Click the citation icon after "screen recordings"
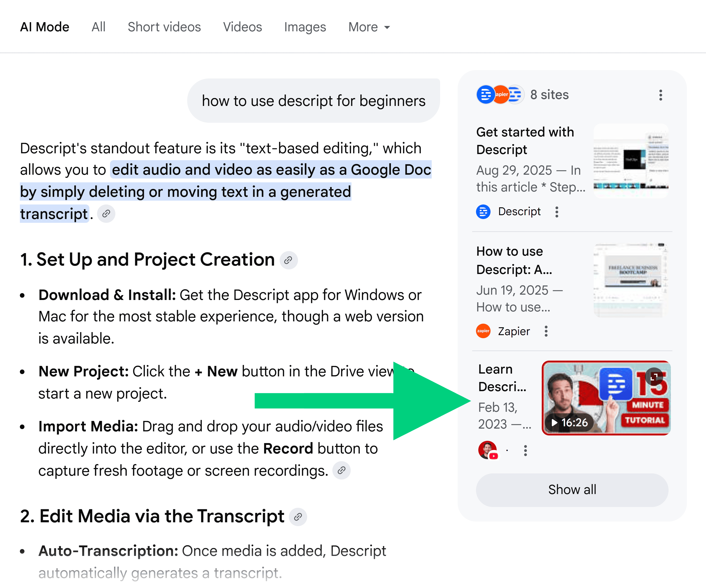This screenshot has width=706, height=588. [x=342, y=470]
